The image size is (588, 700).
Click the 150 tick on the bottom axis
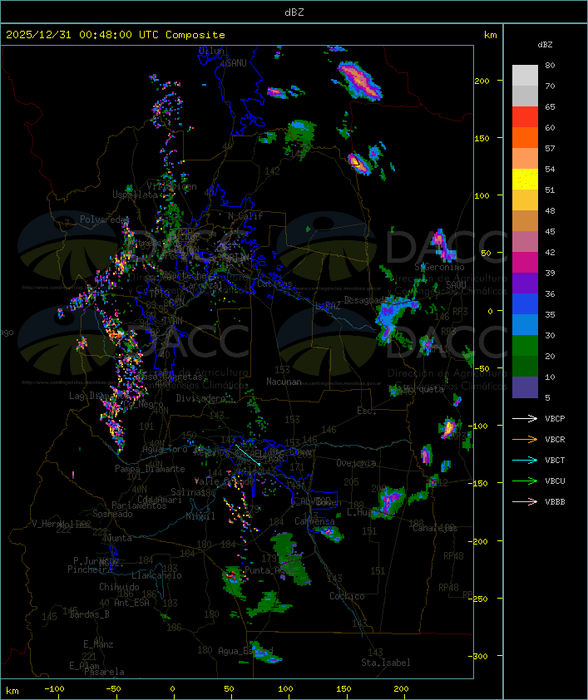(343, 689)
